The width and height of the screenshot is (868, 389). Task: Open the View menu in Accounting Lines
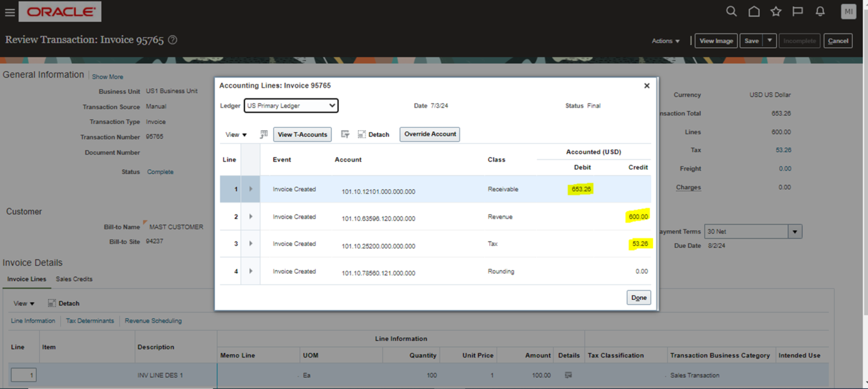pyautogui.click(x=235, y=134)
